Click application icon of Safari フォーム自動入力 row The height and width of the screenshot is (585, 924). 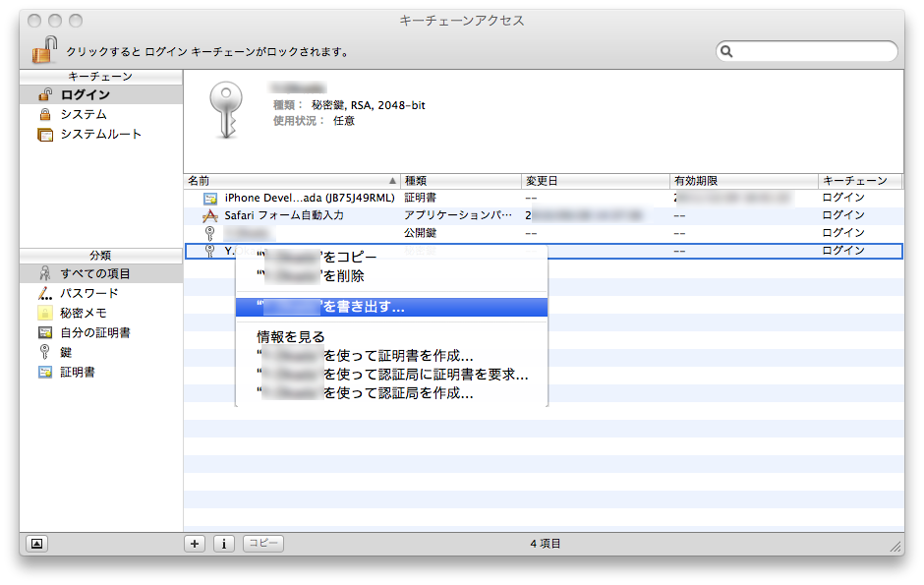coord(209,216)
